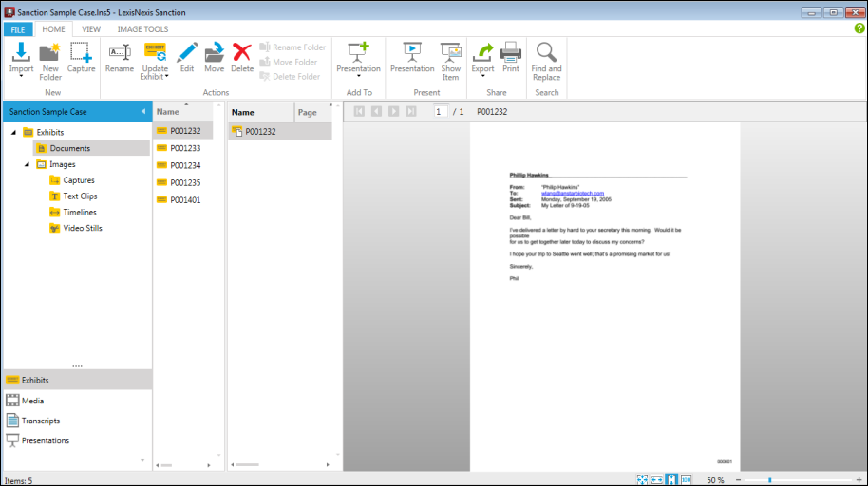
Task: Go to last page navigation button
Action: click(411, 111)
